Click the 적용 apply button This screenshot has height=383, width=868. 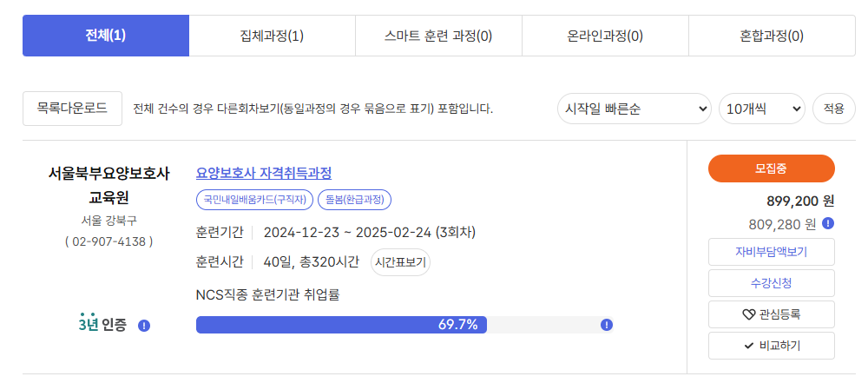pyautogui.click(x=833, y=109)
